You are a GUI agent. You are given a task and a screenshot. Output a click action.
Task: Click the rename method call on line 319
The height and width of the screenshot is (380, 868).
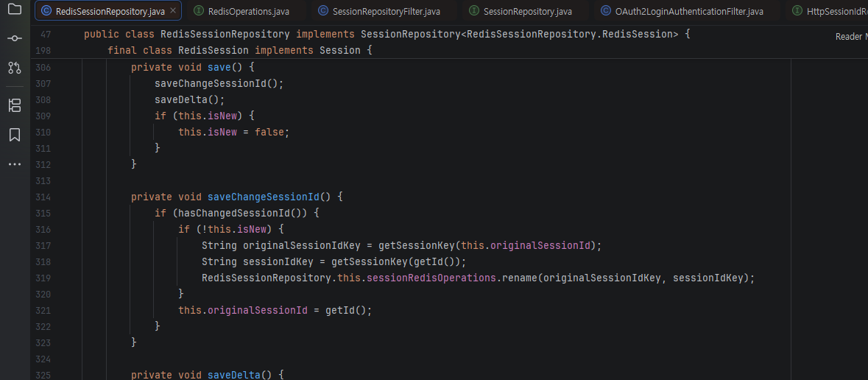click(x=519, y=278)
